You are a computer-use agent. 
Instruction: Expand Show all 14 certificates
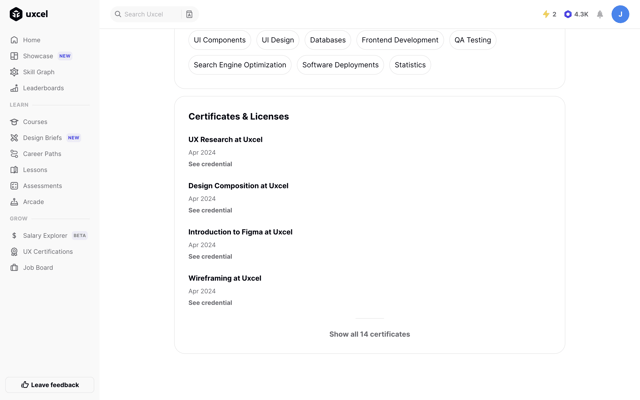tap(370, 334)
